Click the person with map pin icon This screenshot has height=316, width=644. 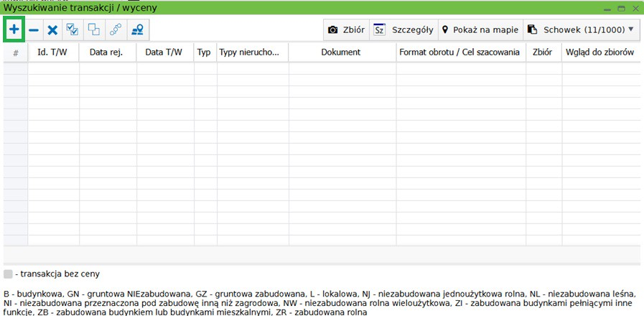[136, 30]
